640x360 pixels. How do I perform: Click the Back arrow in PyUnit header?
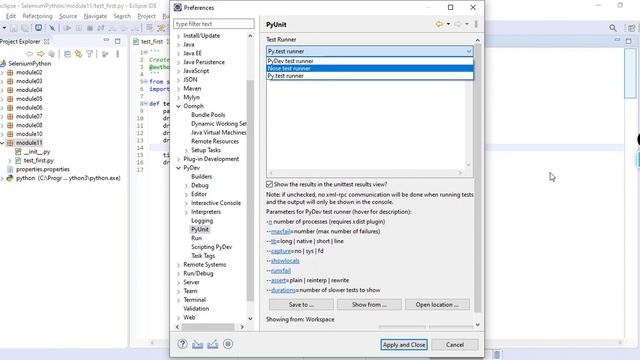[x=439, y=24]
